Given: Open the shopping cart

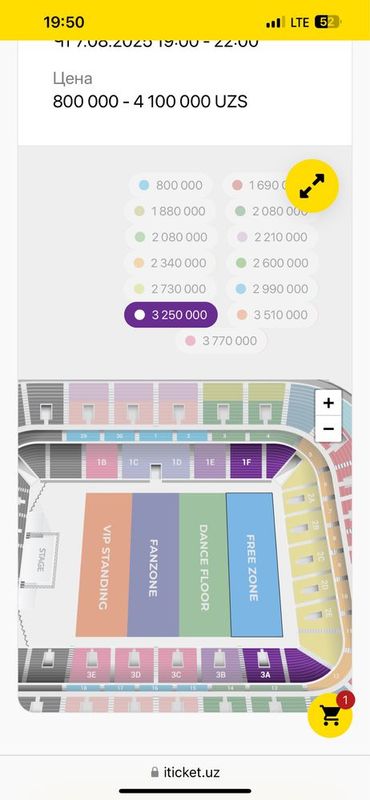Looking at the screenshot, I should coord(330,715).
